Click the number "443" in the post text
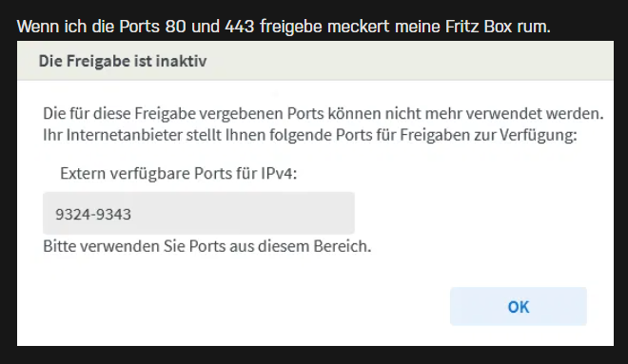The width and height of the screenshot is (628, 364). (x=240, y=27)
